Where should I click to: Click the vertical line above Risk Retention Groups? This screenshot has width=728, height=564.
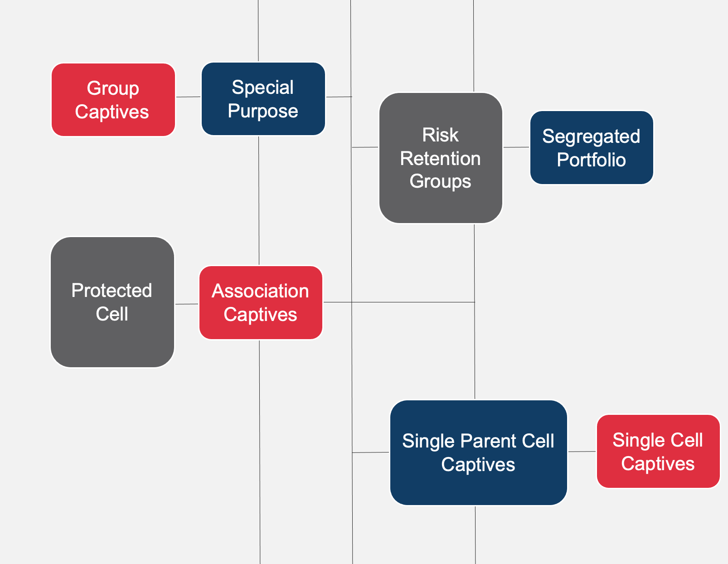(474, 45)
